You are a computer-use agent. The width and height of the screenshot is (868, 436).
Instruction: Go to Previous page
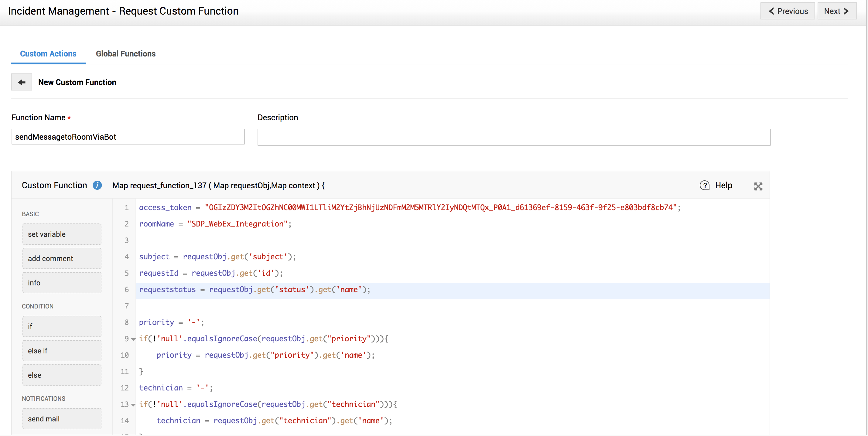pyautogui.click(x=788, y=11)
